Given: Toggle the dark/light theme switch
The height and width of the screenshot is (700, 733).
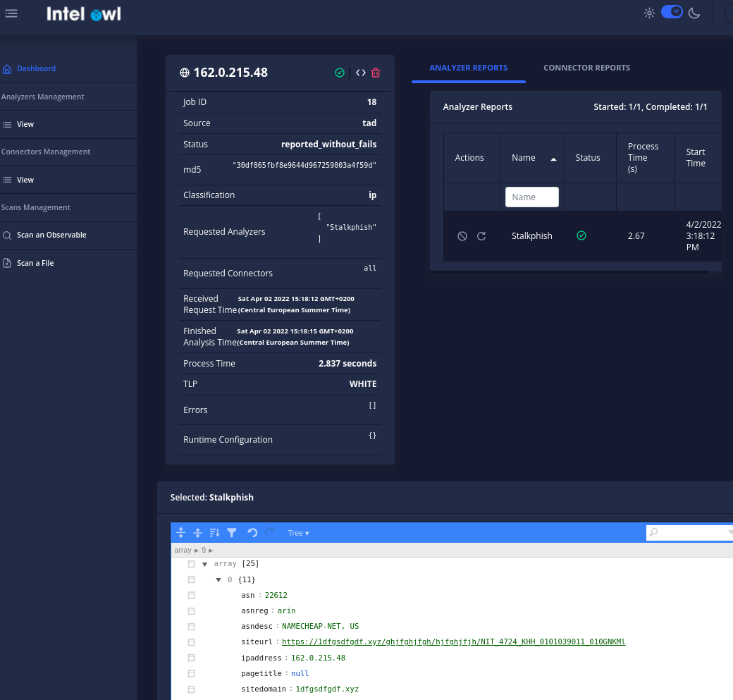Looking at the screenshot, I should [672, 12].
